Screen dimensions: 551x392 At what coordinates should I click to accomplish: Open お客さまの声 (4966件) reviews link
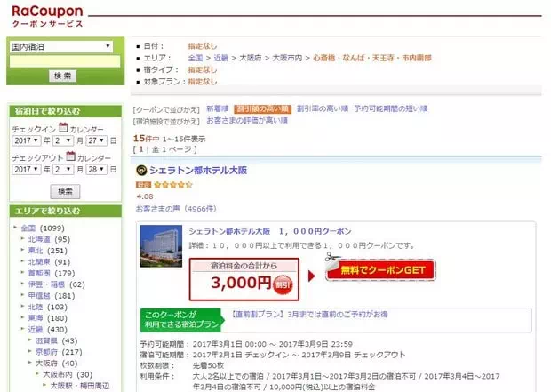coord(176,209)
